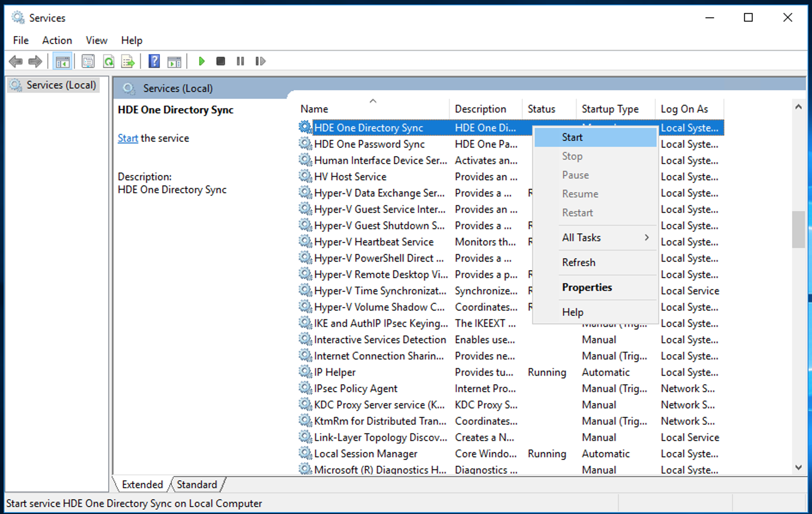812x514 pixels.
Task: Click the Refresh toolbar icon
Action: click(x=109, y=61)
